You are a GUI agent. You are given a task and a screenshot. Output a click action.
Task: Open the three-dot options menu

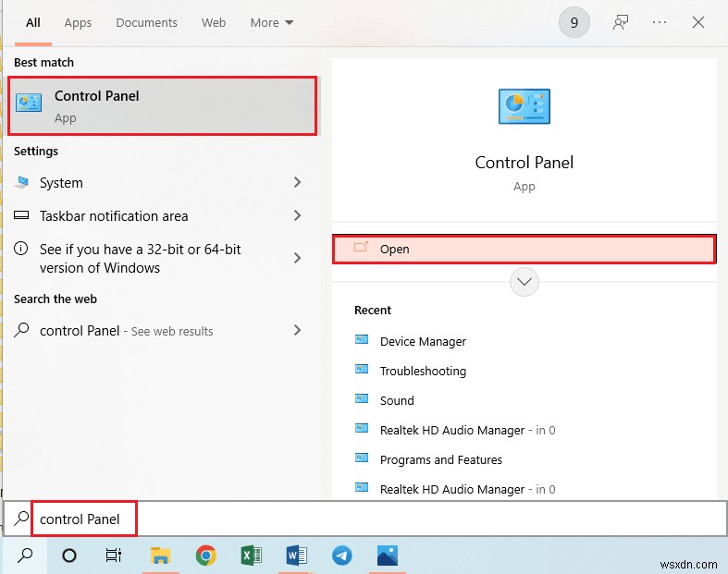pyautogui.click(x=660, y=23)
